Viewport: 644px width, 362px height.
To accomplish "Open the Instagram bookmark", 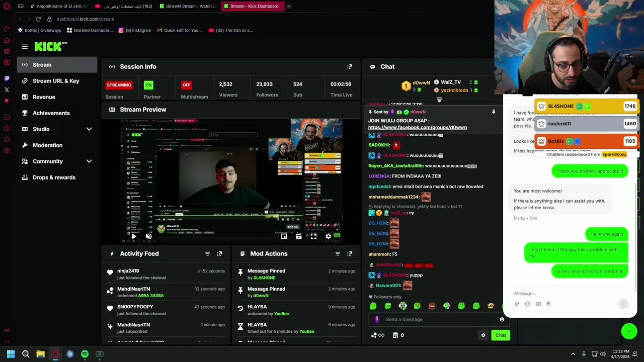I will click(x=135, y=30).
